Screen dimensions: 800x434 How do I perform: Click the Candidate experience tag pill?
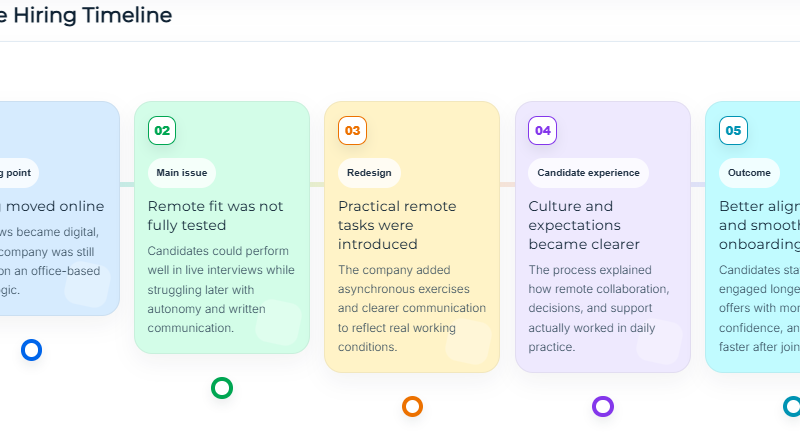[588, 173]
